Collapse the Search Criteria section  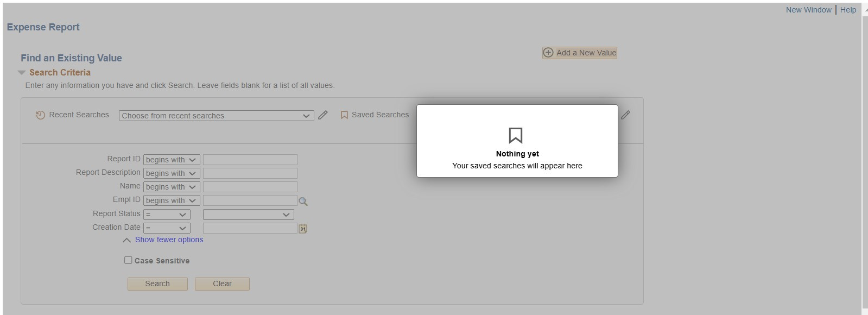[x=22, y=73]
